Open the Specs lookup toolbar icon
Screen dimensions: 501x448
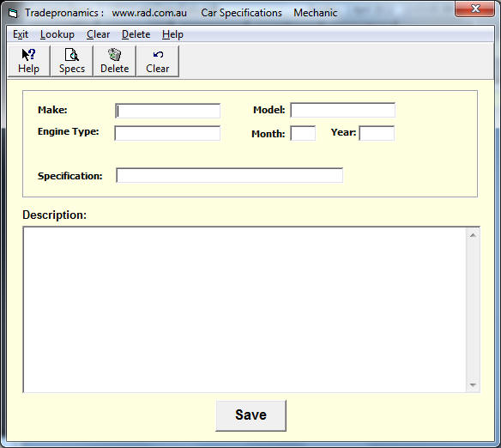click(x=72, y=61)
